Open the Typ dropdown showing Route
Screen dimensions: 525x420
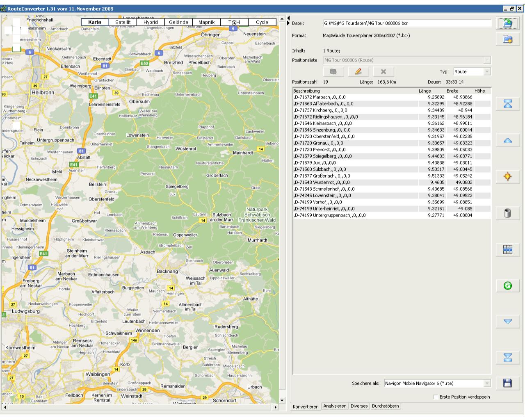click(x=487, y=72)
